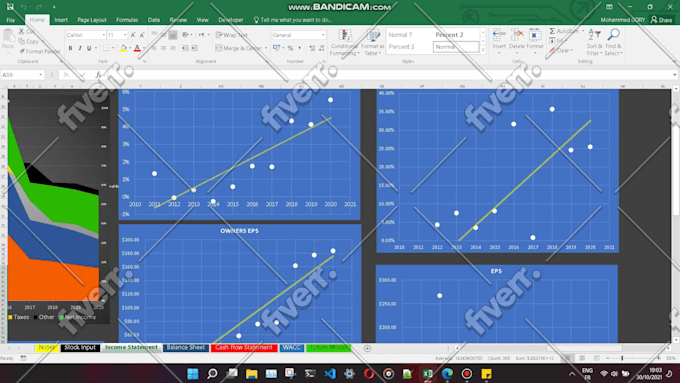Toggle macro recording icon in status bar
The height and width of the screenshot is (383, 680).
click(23, 358)
